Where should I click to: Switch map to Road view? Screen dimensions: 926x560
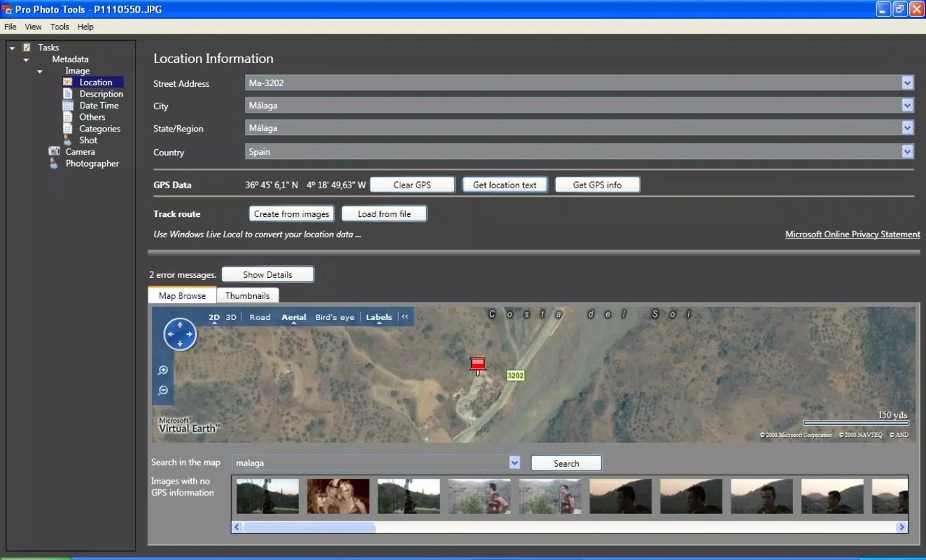click(x=260, y=317)
